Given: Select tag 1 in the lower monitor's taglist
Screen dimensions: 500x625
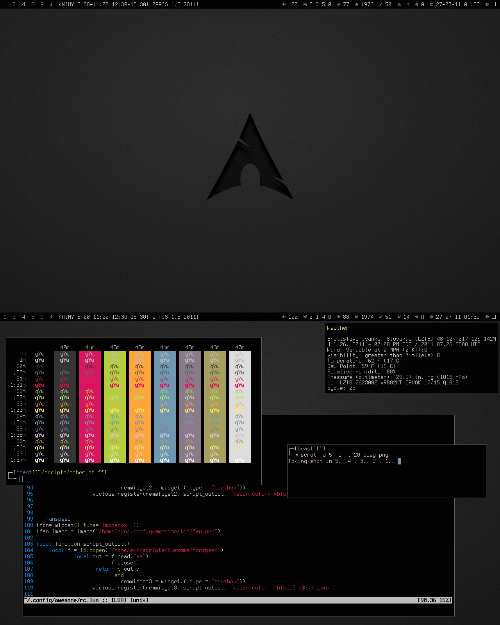Looking at the screenshot, I should [4, 317].
